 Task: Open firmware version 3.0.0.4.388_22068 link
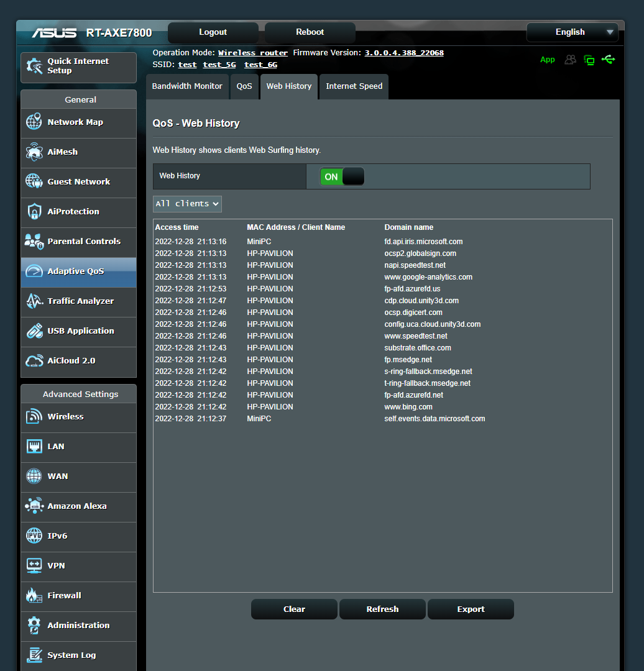coord(404,53)
